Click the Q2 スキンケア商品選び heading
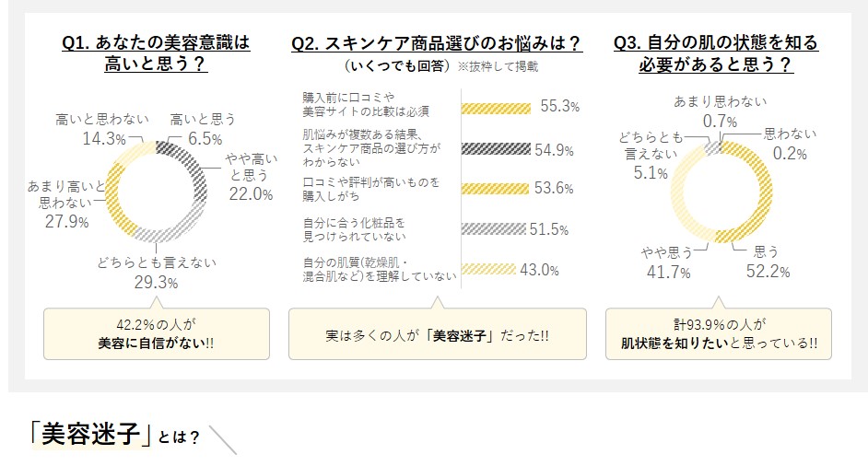Viewport: 868px width, 466px height. pyautogui.click(x=436, y=43)
